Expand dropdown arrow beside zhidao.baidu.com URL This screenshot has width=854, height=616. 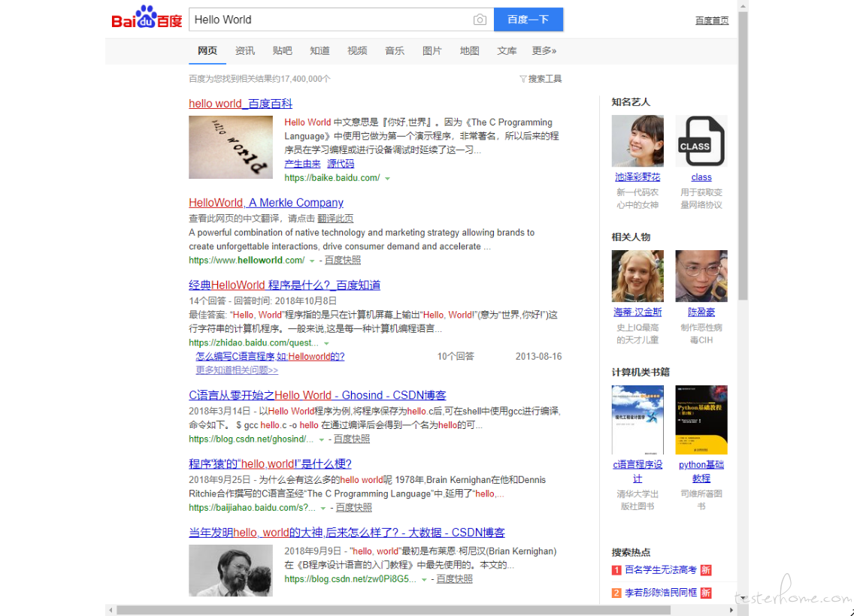pos(327,343)
